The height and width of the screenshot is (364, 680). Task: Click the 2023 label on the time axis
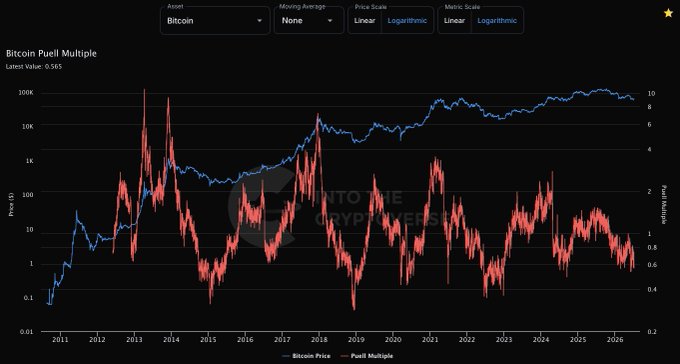pos(503,340)
